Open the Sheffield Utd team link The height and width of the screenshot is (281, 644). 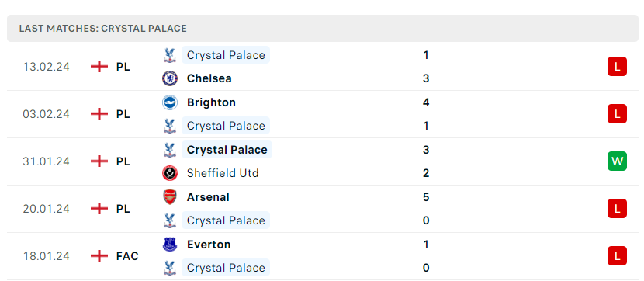click(x=223, y=173)
